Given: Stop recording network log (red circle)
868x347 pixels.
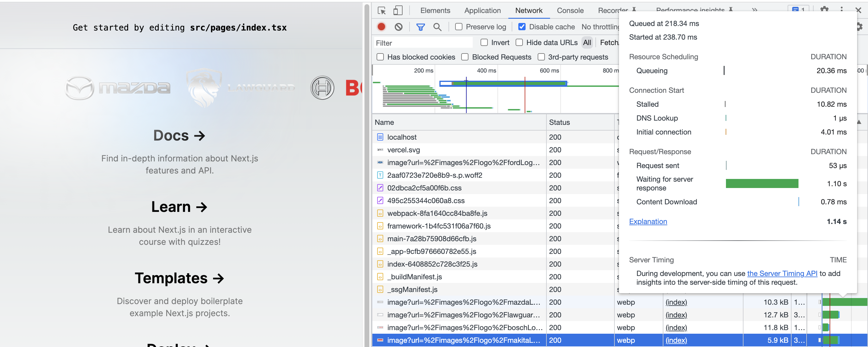Looking at the screenshot, I should (x=381, y=27).
